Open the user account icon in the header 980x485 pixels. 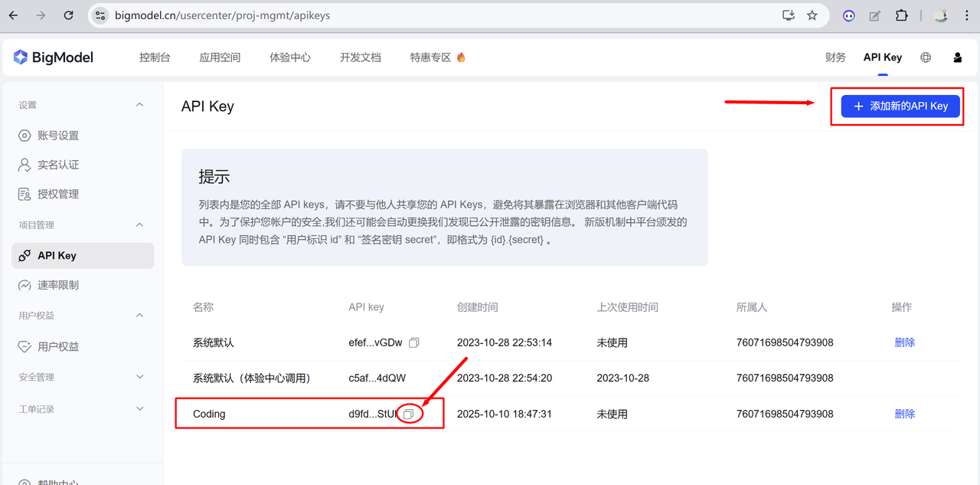click(957, 57)
